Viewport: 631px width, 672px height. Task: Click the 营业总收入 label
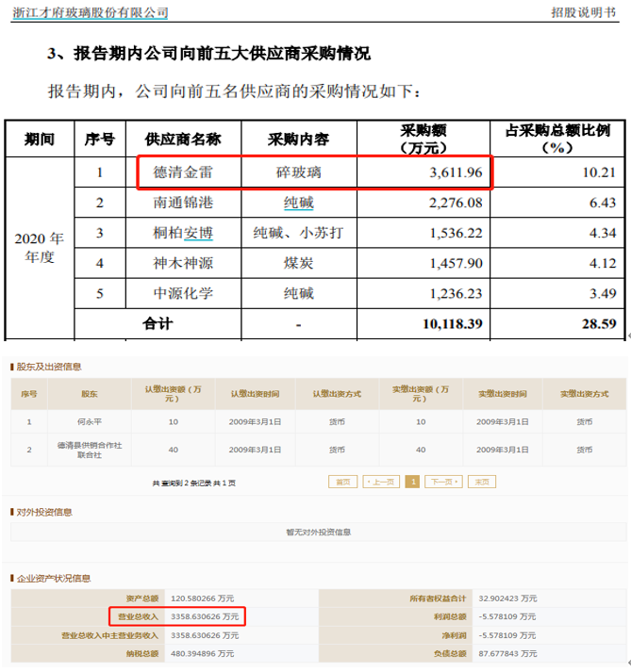138,616
